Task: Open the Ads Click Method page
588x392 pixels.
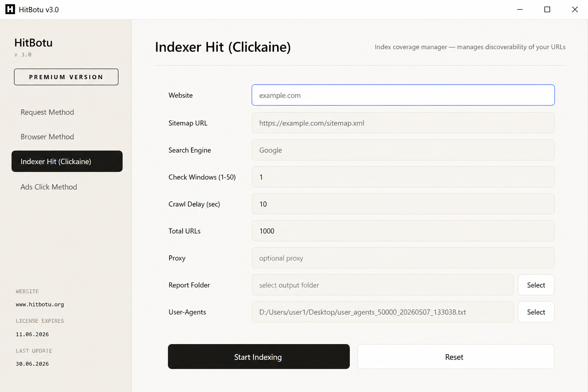Action: coord(49,187)
